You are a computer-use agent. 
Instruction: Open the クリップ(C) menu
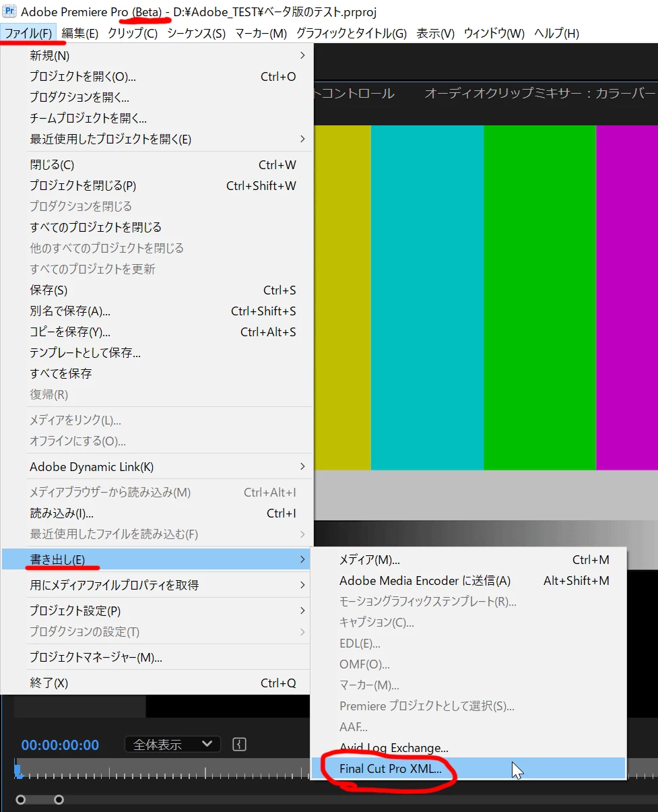coord(133,33)
